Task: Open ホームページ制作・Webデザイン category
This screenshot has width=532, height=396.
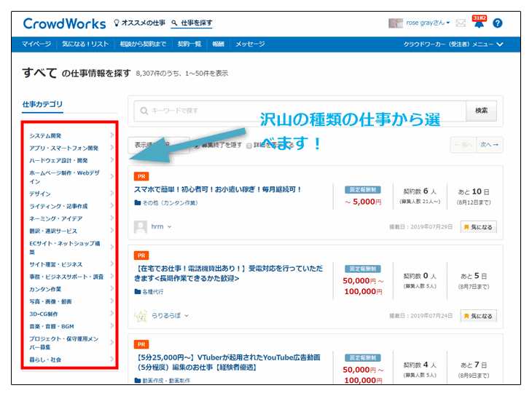Action: [x=64, y=177]
